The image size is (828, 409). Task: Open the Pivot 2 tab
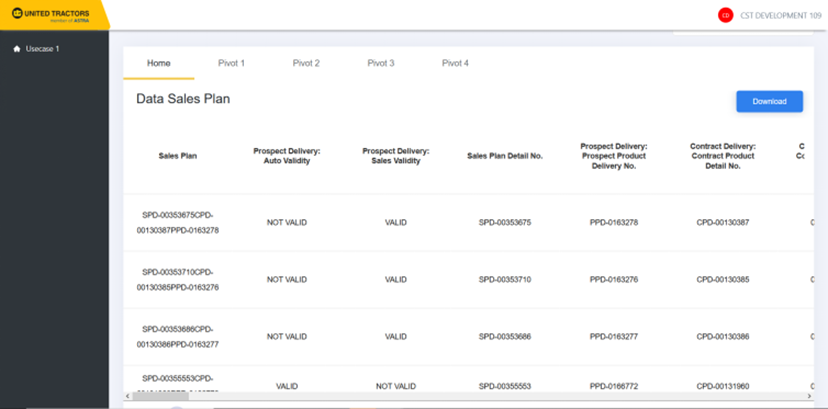[x=306, y=63]
